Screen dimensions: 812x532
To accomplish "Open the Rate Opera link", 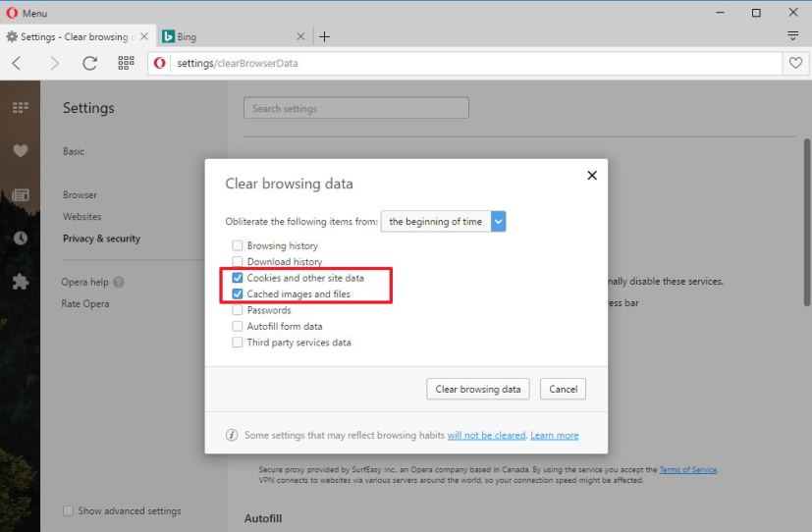I will (x=84, y=303).
